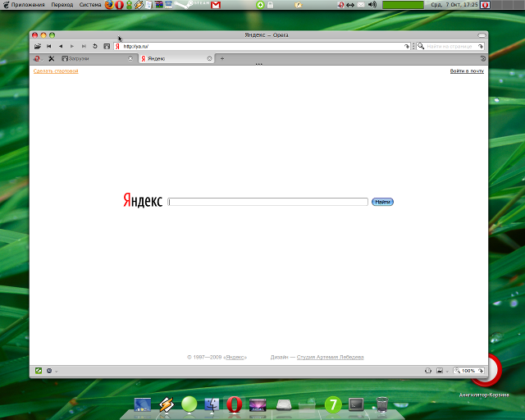Open the «Яндекс» footer link
This screenshot has height=420, width=525.
coord(235,357)
